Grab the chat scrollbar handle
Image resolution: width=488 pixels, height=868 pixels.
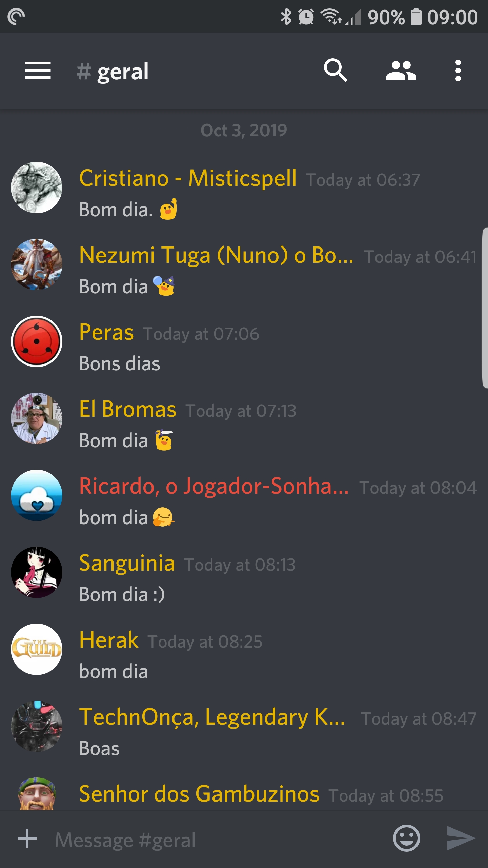[x=485, y=308]
